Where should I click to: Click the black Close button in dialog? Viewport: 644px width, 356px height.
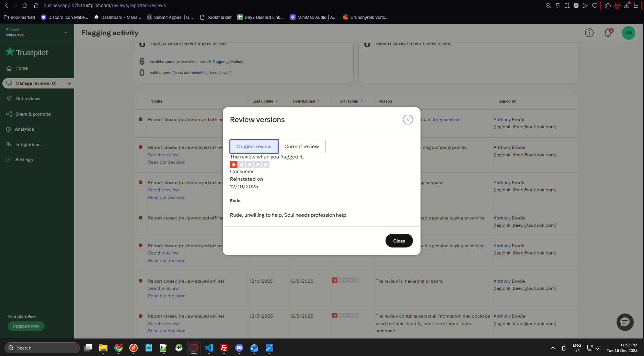(399, 241)
